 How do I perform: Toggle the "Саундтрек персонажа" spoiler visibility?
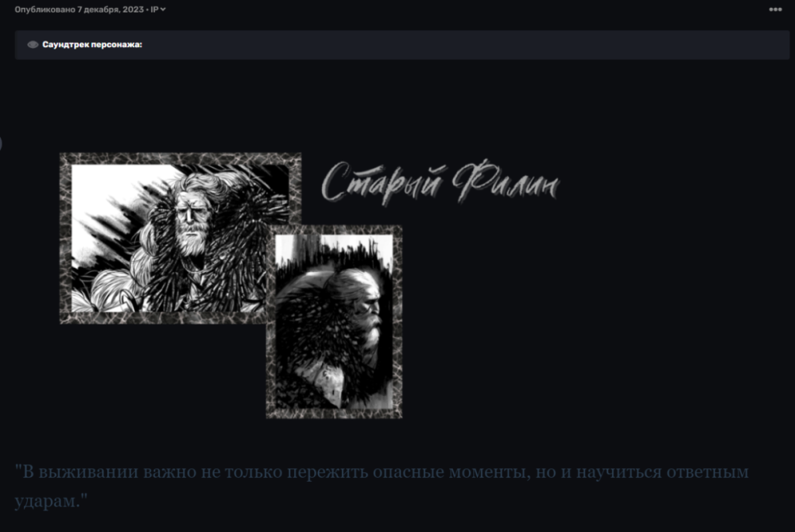pos(32,45)
